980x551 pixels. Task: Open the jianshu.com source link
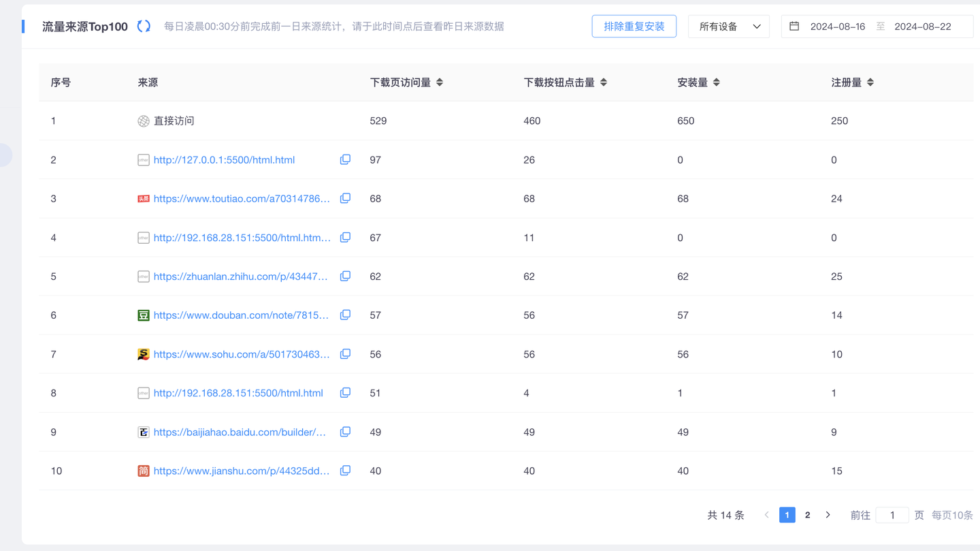pos(242,471)
